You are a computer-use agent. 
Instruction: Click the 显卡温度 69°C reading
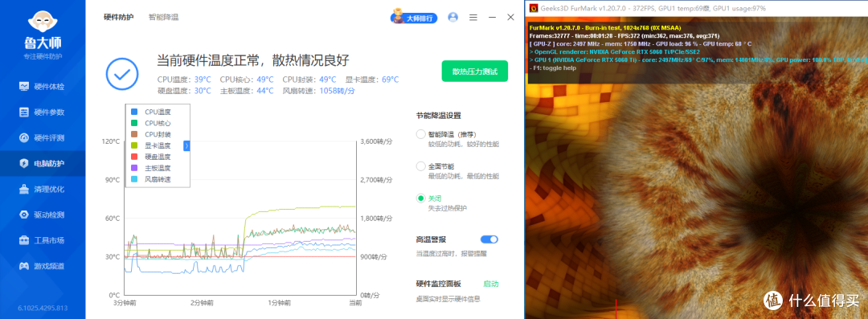point(372,80)
